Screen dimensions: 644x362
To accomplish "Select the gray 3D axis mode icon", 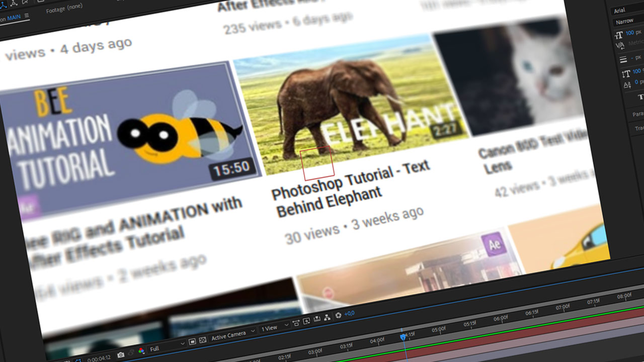I will (15, 3).
